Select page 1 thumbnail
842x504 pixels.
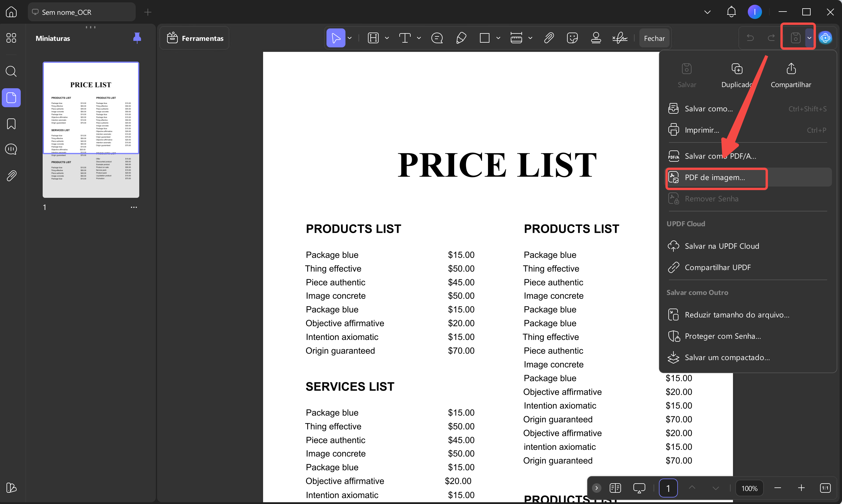pyautogui.click(x=91, y=130)
